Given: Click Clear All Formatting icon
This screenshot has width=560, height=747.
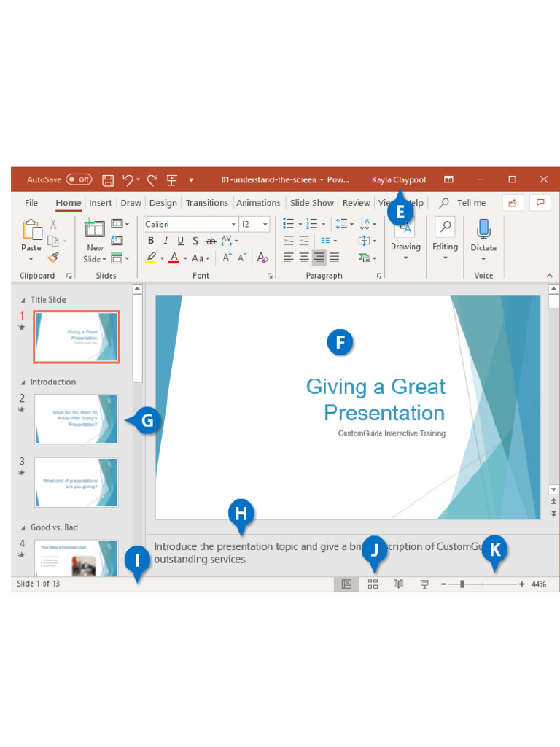Looking at the screenshot, I should tap(262, 258).
